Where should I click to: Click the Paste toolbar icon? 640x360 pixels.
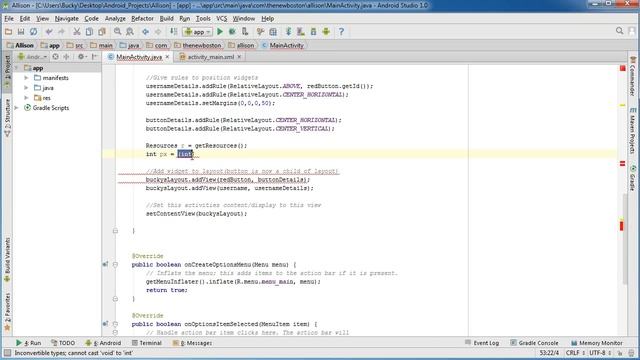pos(102,31)
